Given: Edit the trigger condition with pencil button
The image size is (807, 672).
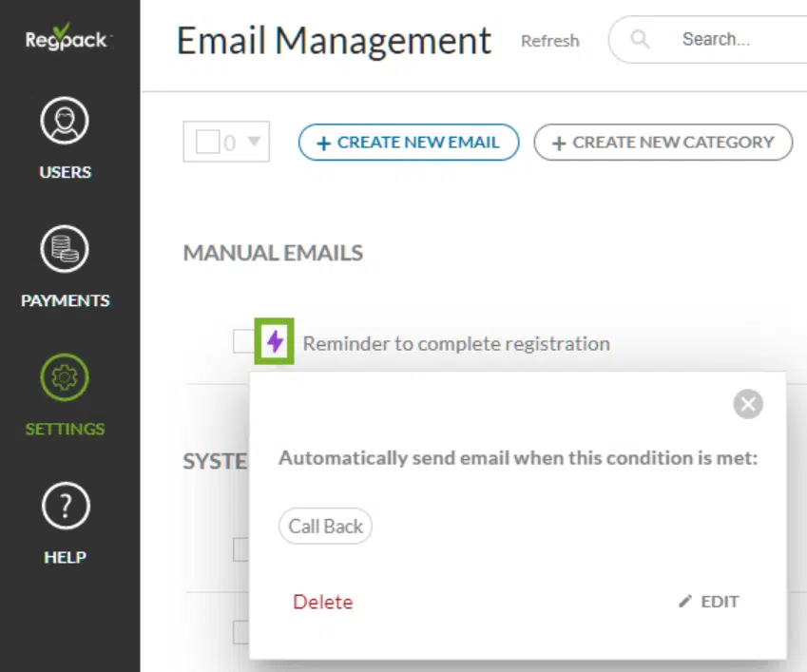Looking at the screenshot, I should (x=709, y=602).
